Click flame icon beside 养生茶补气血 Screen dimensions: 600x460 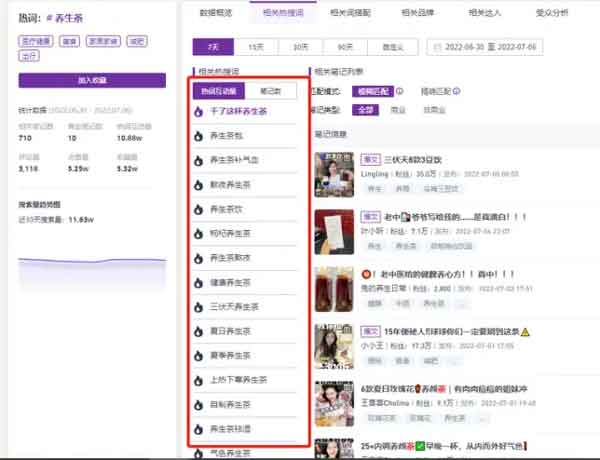point(198,160)
